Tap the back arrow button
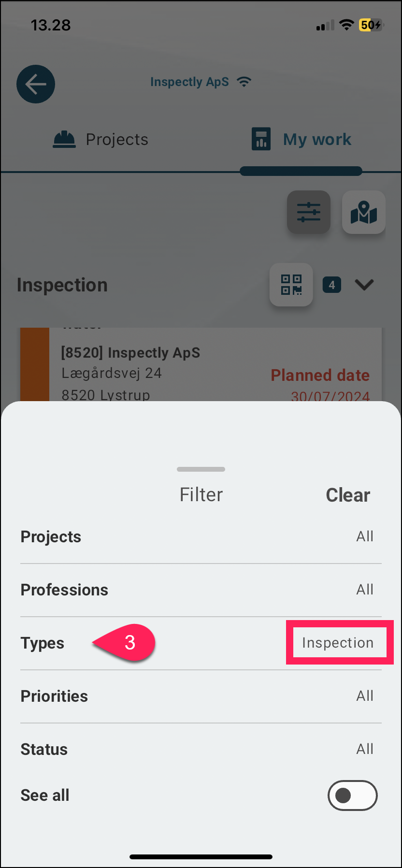This screenshot has width=402, height=868. point(36,84)
